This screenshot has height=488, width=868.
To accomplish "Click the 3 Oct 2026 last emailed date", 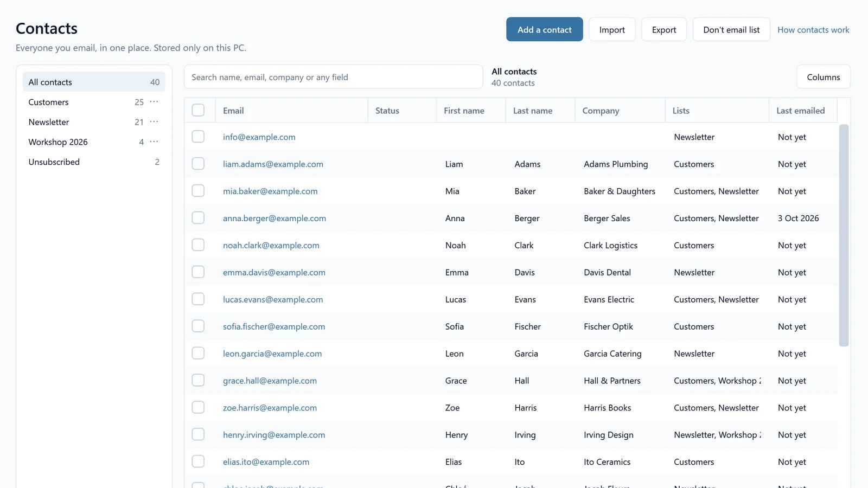I will [798, 218].
